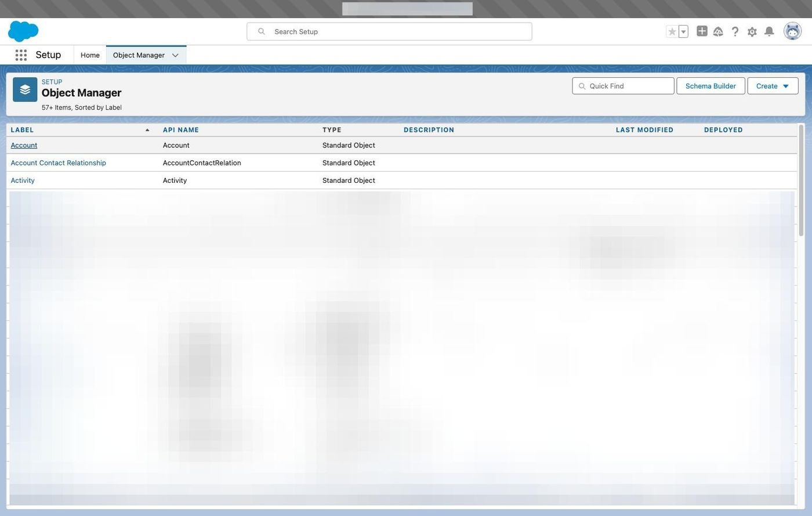Expand the Create dropdown button
The width and height of the screenshot is (812, 516).
tap(773, 86)
